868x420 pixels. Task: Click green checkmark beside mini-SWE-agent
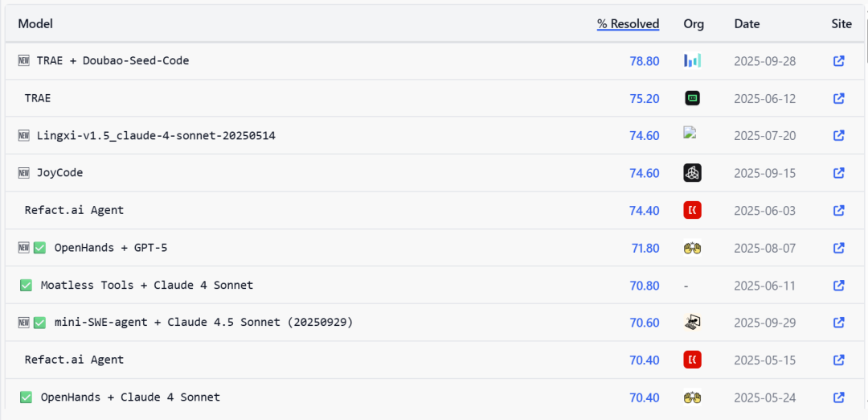(39, 323)
